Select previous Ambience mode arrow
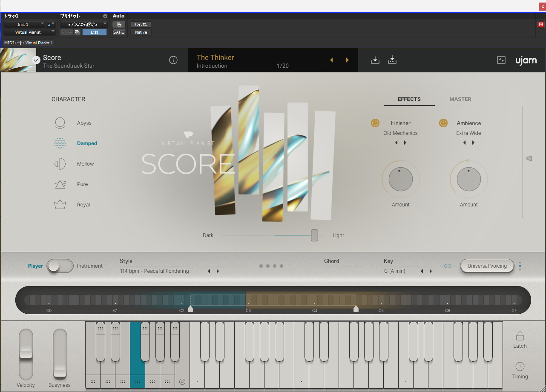Viewport: 546px width, 392px height. [x=465, y=143]
